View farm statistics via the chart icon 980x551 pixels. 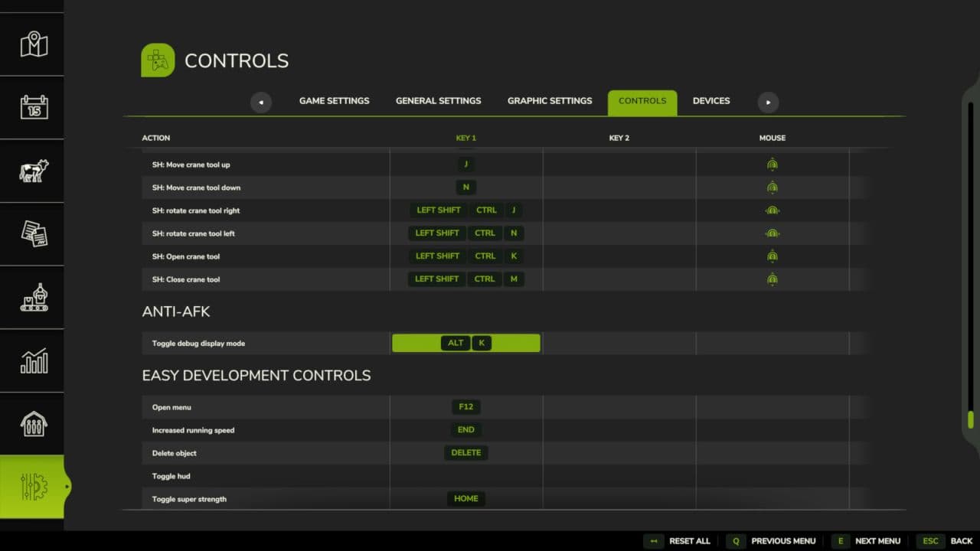click(x=32, y=360)
